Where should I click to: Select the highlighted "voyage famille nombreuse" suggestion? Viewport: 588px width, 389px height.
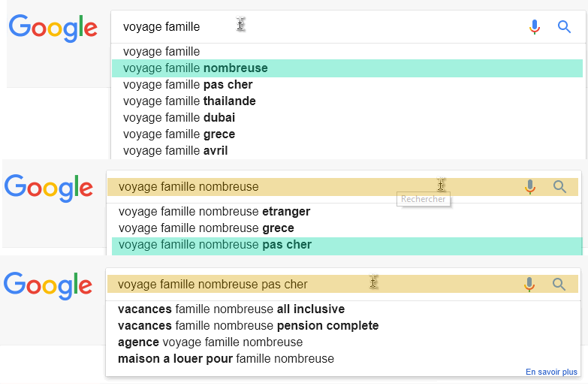coord(195,68)
